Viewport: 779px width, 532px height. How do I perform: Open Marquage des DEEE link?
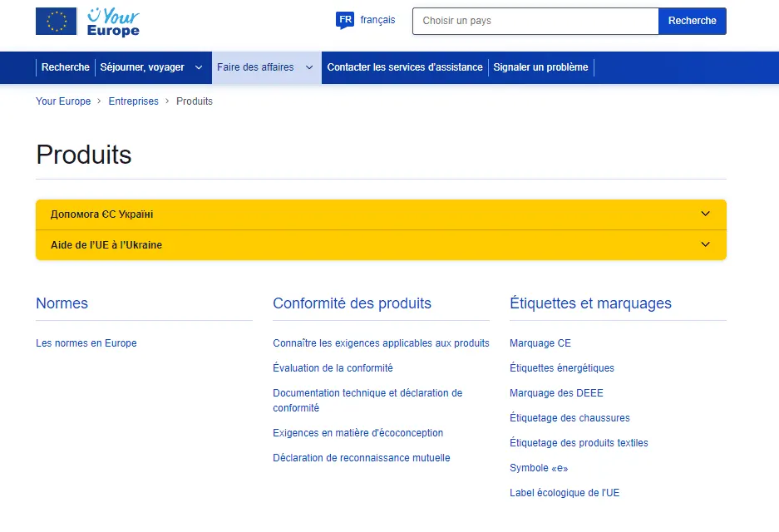click(556, 393)
